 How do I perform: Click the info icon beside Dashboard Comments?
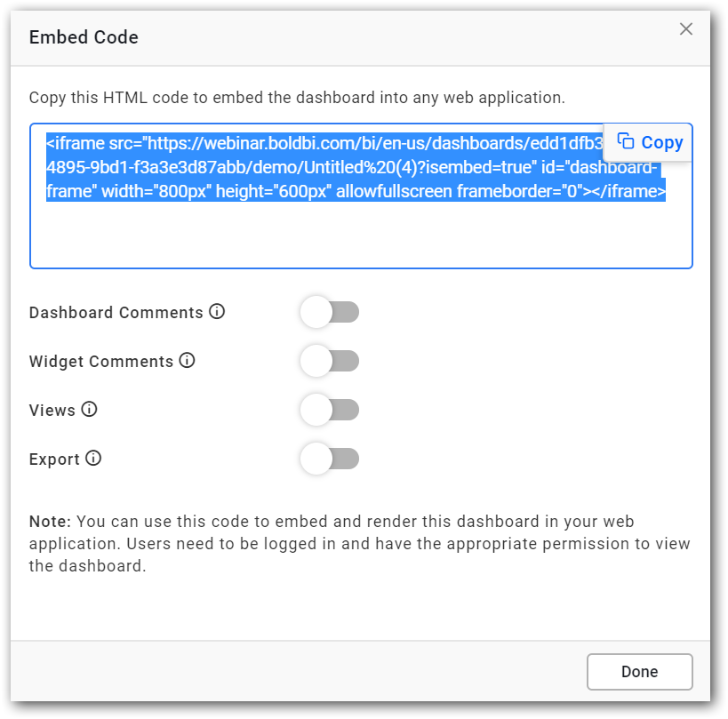point(217,312)
